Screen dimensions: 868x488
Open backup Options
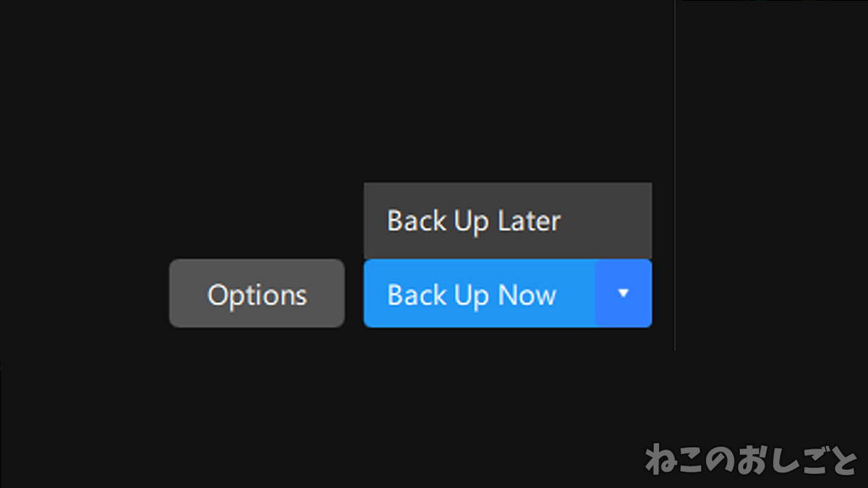(257, 294)
